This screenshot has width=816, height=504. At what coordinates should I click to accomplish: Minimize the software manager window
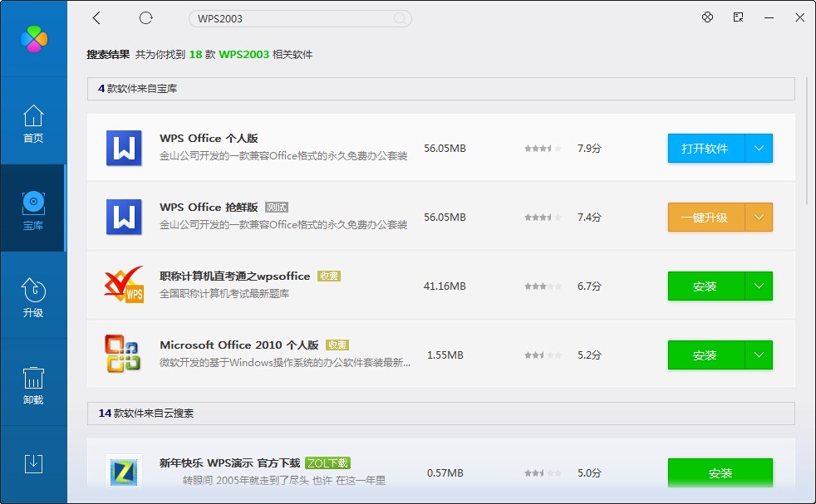[769, 17]
